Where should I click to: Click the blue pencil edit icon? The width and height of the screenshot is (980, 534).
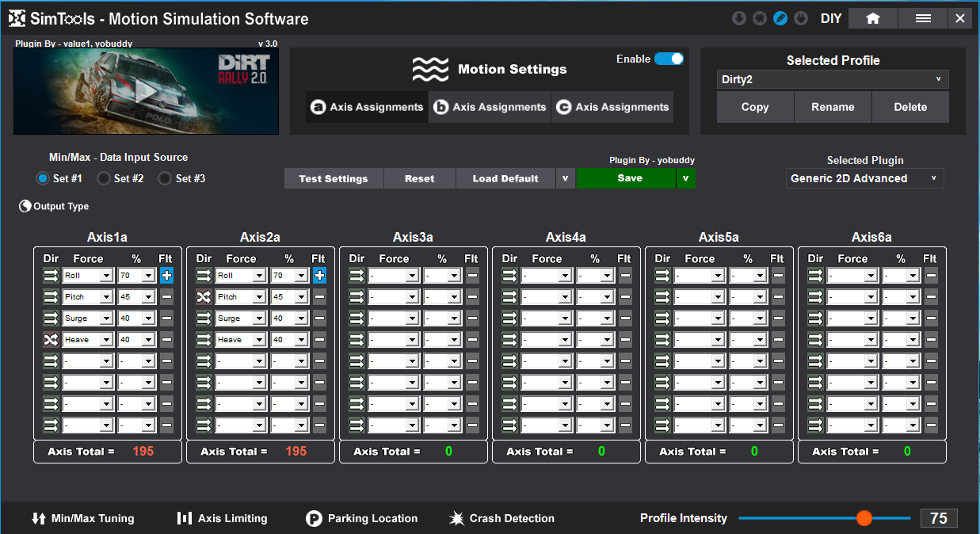pos(780,18)
